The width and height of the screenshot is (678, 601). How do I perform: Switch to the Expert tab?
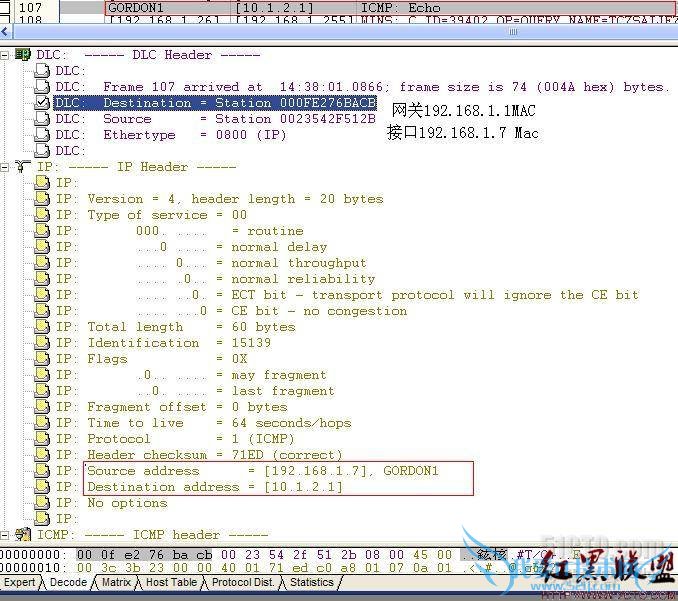click(19, 582)
